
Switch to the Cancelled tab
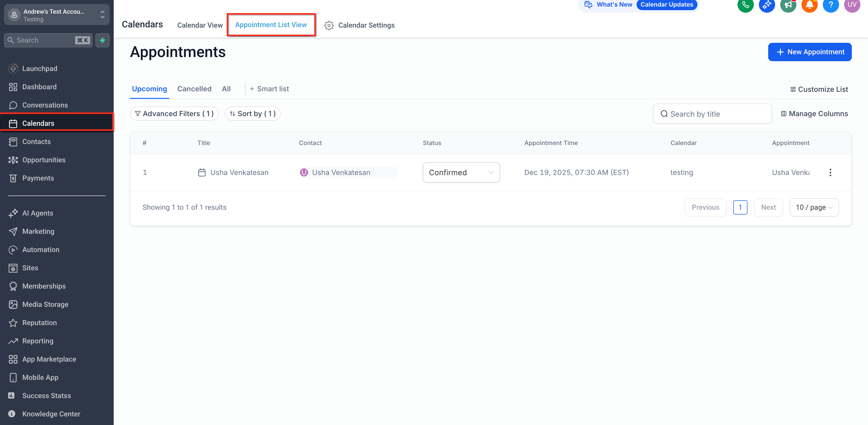[x=194, y=89]
